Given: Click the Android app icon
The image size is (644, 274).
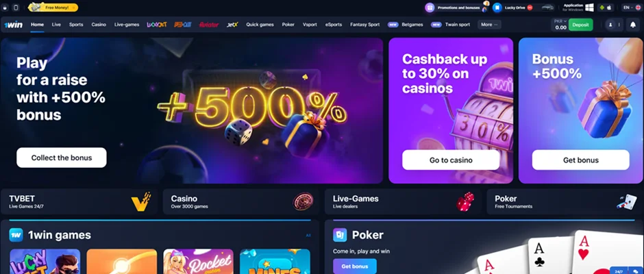Looking at the screenshot, I should coord(602,8).
